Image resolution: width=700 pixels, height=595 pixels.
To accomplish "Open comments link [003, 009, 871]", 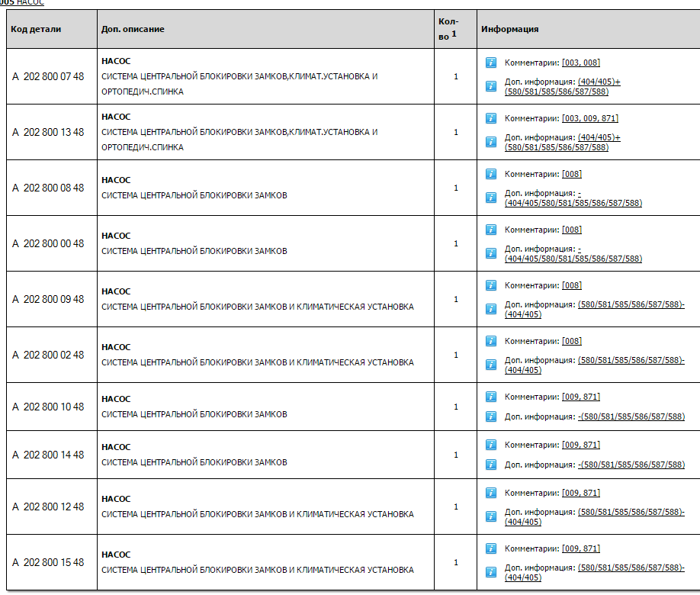I will (589, 118).
